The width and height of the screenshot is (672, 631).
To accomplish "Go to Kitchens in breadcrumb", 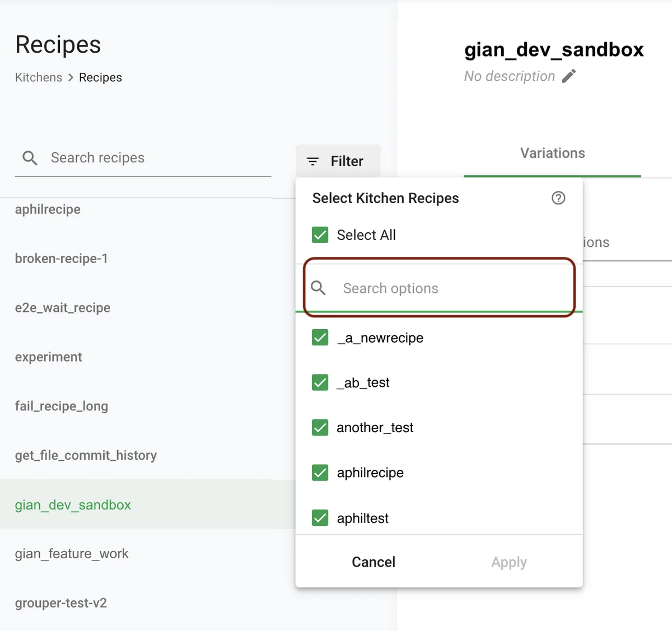I will (39, 77).
